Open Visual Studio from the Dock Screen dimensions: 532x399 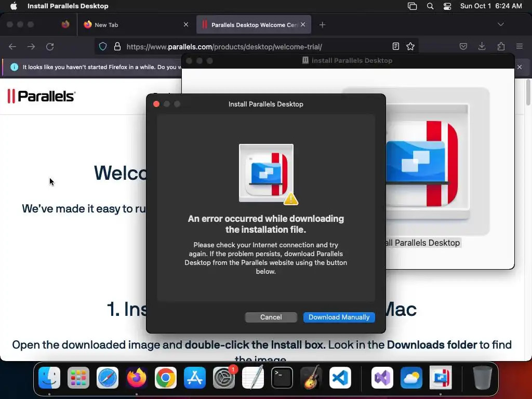[x=382, y=378]
